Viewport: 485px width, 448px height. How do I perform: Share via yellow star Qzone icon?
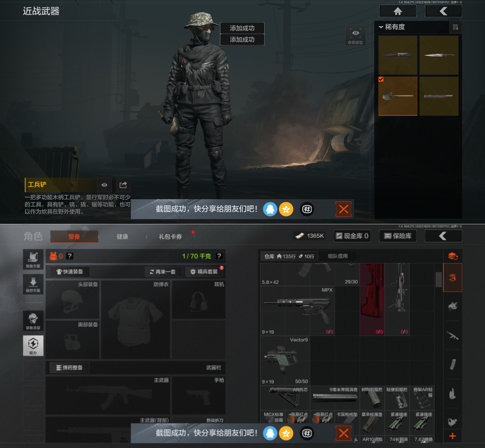[x=286, y=209]
